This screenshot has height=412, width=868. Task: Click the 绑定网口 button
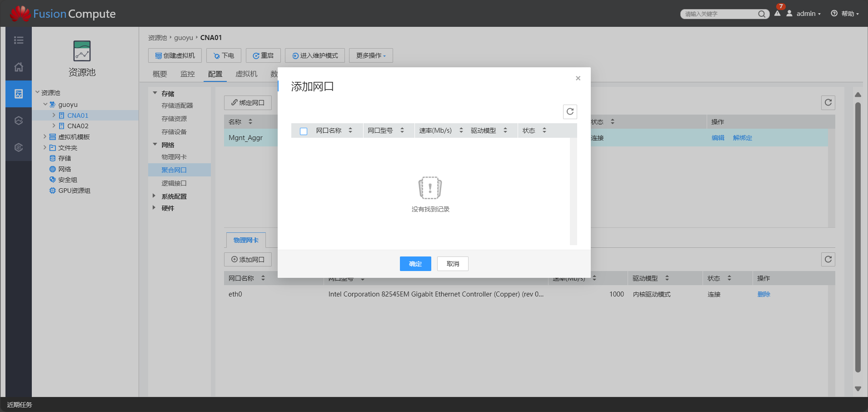coord(248,103)
